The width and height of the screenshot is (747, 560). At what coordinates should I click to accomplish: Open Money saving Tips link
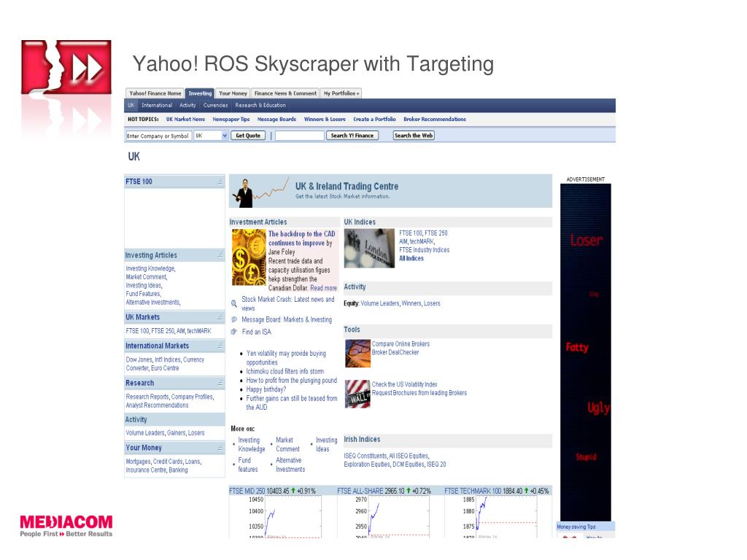click(576, 526)
